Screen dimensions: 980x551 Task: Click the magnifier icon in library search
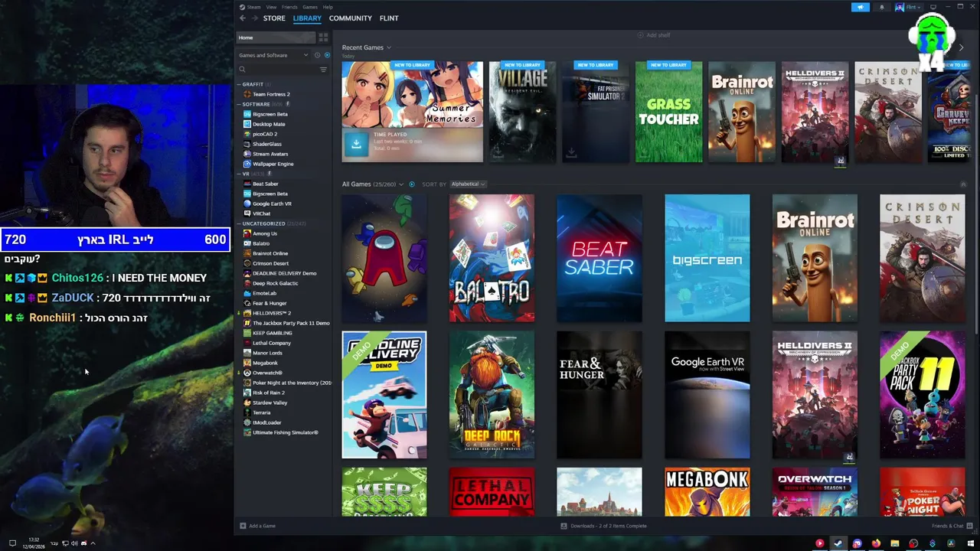point(243,70)
